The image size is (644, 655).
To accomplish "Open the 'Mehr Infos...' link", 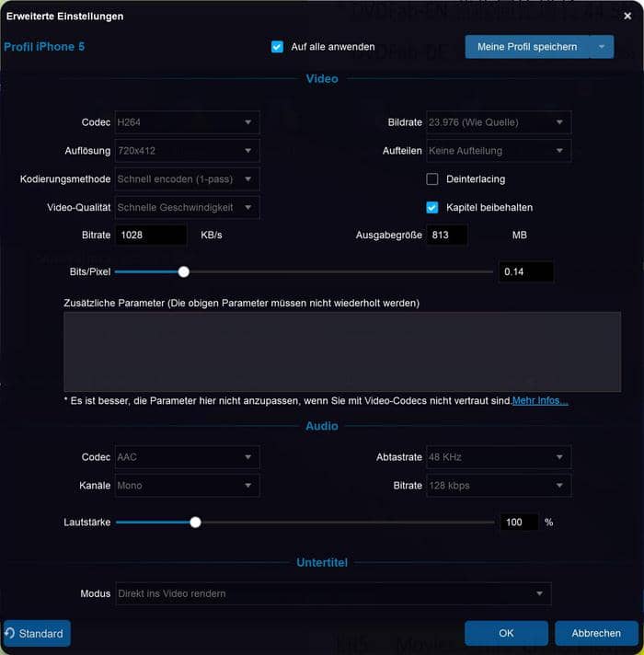I will 540,401.
